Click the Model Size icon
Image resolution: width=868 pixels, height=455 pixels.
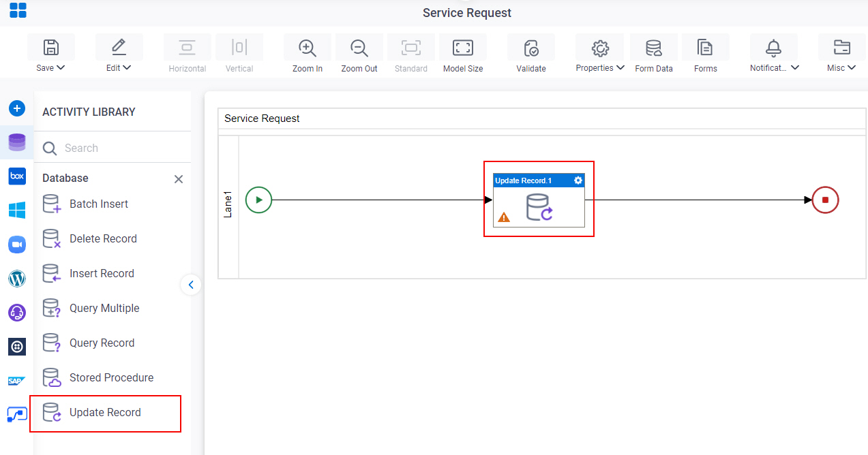coord(463,47)
